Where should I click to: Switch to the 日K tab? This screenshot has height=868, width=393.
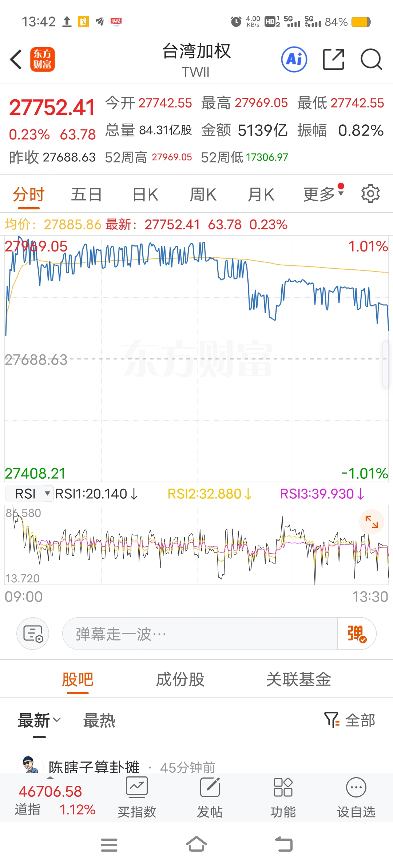click(x=145, y=194)
